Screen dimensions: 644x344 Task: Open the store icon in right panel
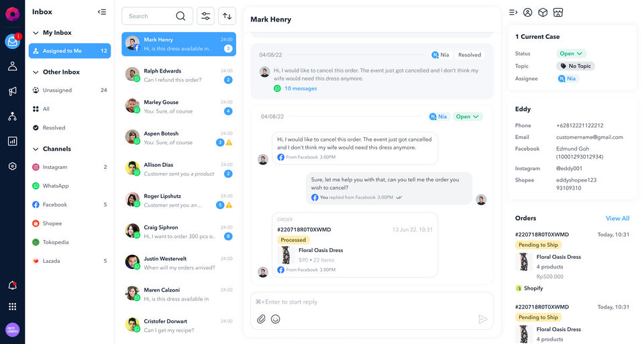(x=557, y=12)
